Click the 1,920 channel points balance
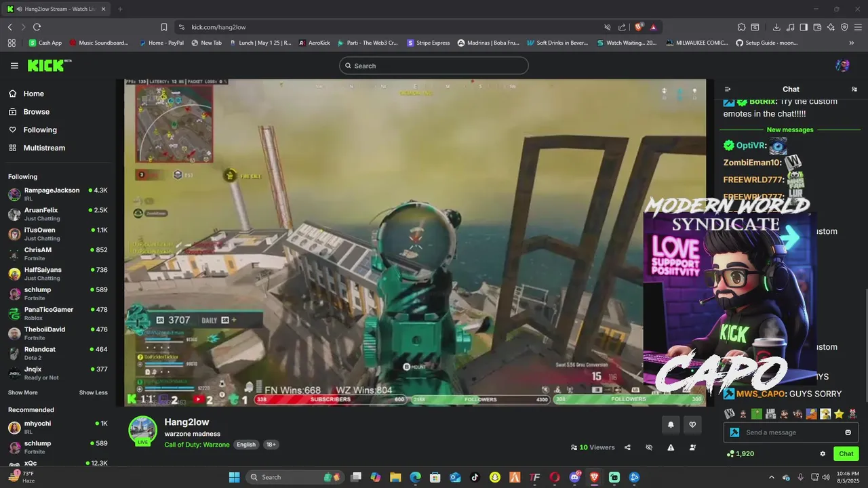Screen dimensions: 868x488 click(740, 453)
